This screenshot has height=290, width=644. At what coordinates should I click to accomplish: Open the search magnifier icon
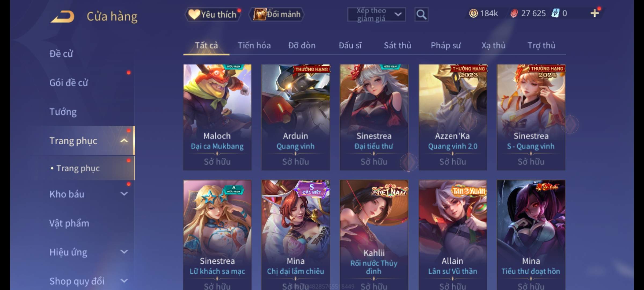(421, 15)
